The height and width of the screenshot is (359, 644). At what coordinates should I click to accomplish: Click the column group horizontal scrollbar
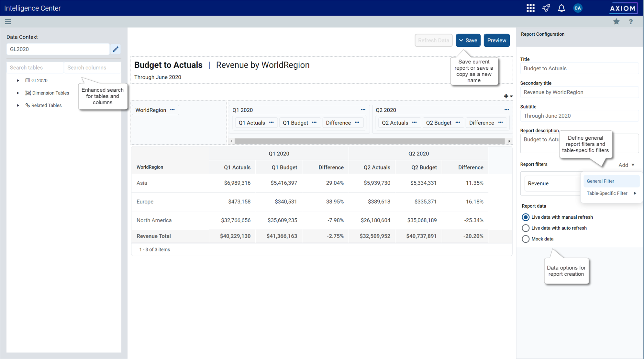click(x=369, y=141)
